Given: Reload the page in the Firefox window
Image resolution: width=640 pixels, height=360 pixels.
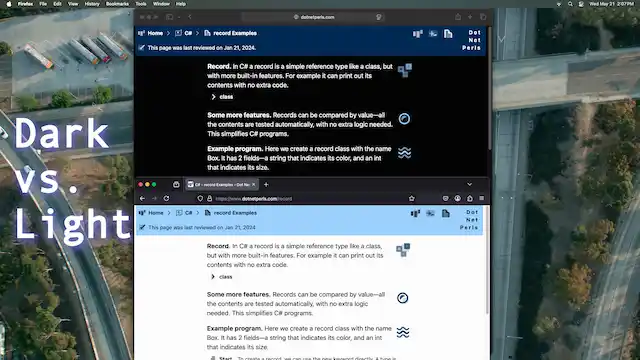Looking at the screenshot, I should click(x=167, y=198).
